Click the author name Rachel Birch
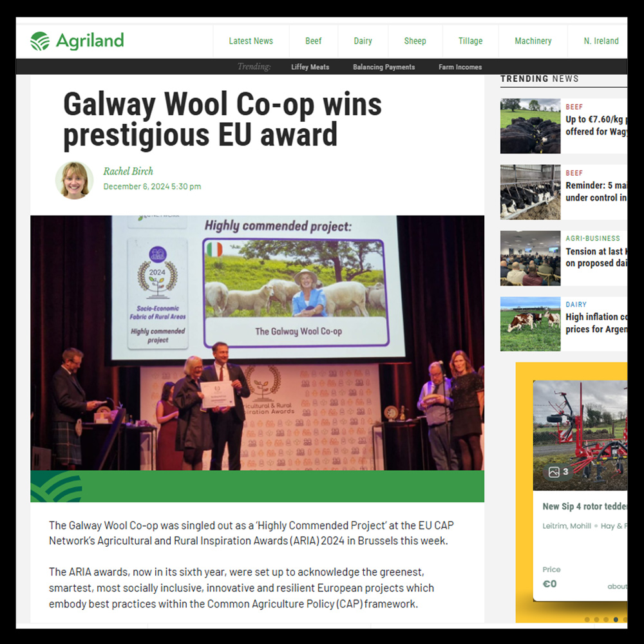 [x=128, y=171]
